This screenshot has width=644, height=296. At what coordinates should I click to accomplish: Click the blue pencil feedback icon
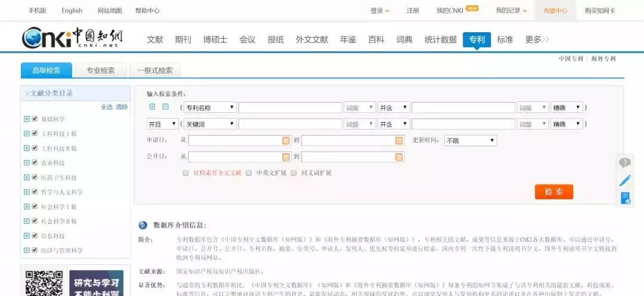[x=625, y=180]
